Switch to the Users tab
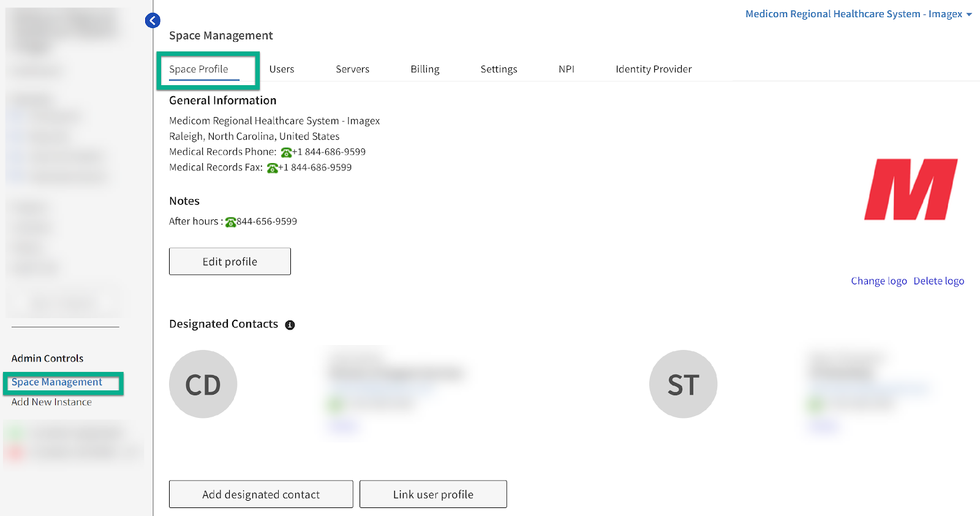 tap(282, 69)
